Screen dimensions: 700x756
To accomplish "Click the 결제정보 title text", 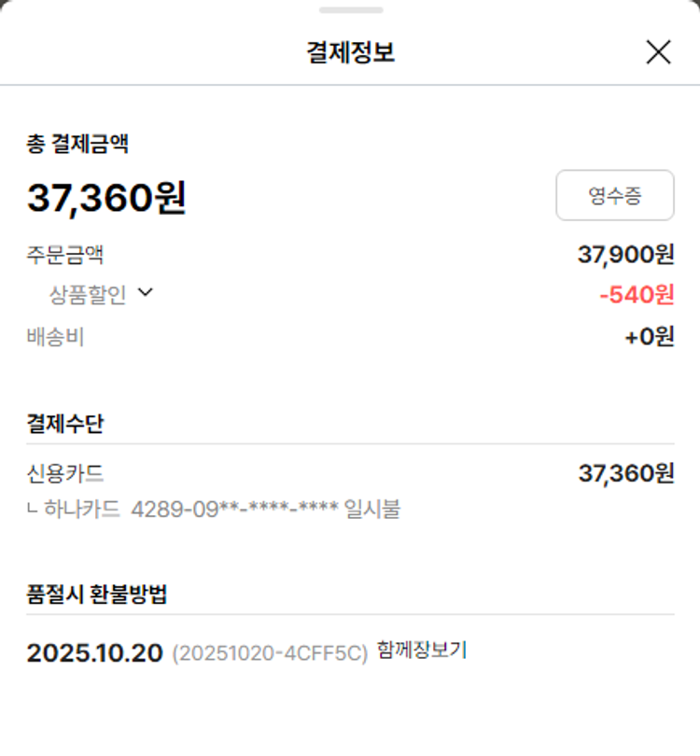I will pos(350,52).
